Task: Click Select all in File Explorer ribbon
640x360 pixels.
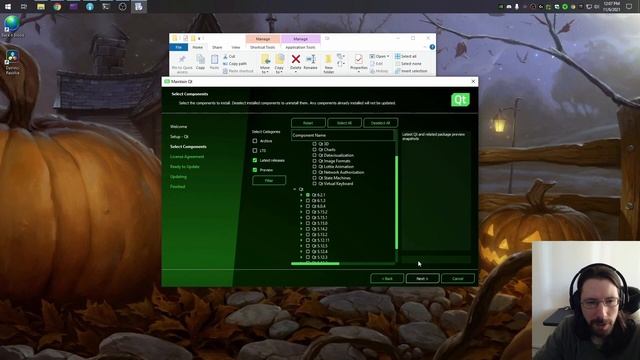Action: click(406, 56)
